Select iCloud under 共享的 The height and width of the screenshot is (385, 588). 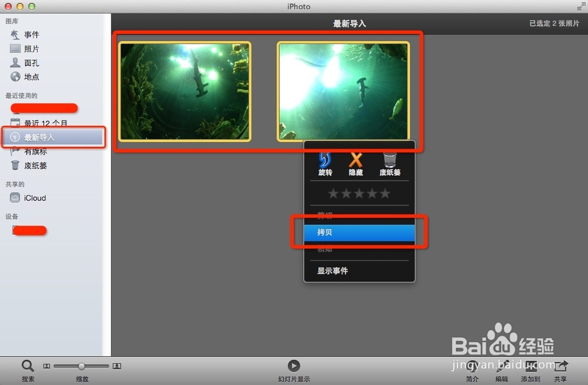pos(34,198)
